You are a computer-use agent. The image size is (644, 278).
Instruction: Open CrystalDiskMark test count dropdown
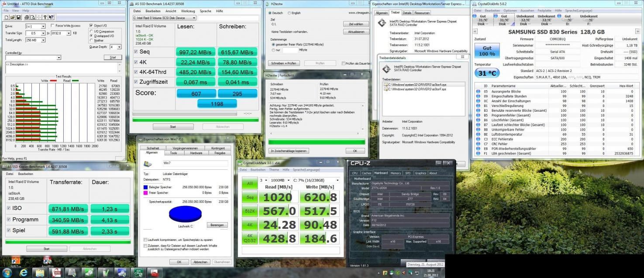click(263, 180)
